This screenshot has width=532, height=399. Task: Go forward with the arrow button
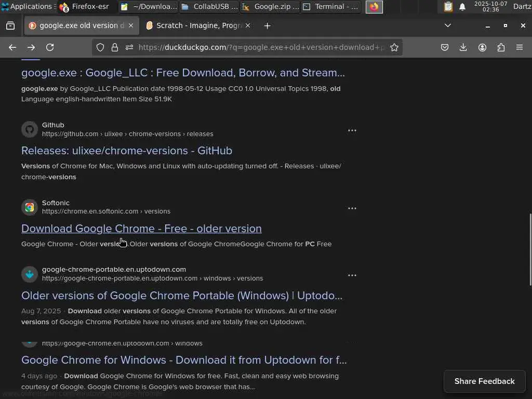pyautogui.click(x=31, y=47)
